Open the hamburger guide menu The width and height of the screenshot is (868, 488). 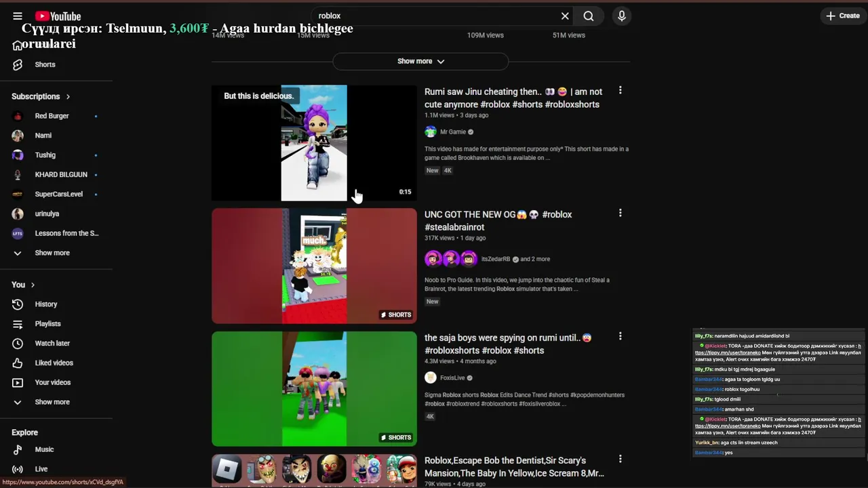click(18, 16)
